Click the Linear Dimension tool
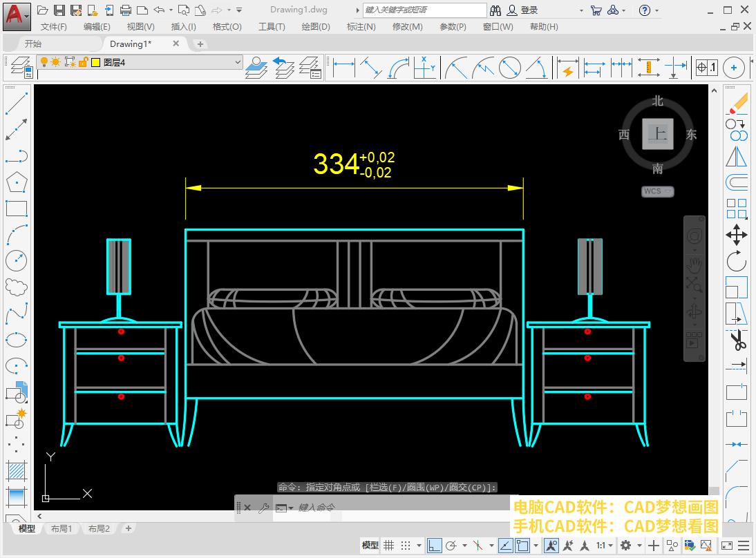Screen dimensions: 756x558 pyautogui.click(x=343, y=68)
